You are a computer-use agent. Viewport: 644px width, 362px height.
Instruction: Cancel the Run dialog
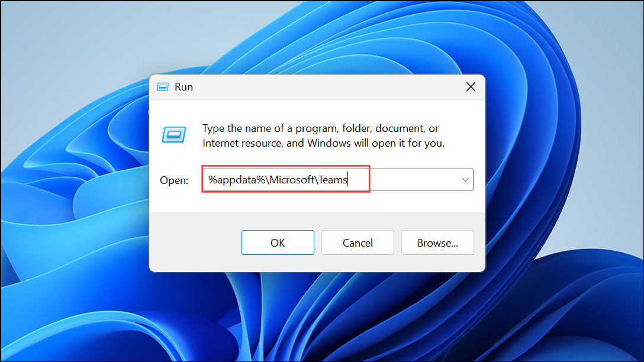click(358, 243)
